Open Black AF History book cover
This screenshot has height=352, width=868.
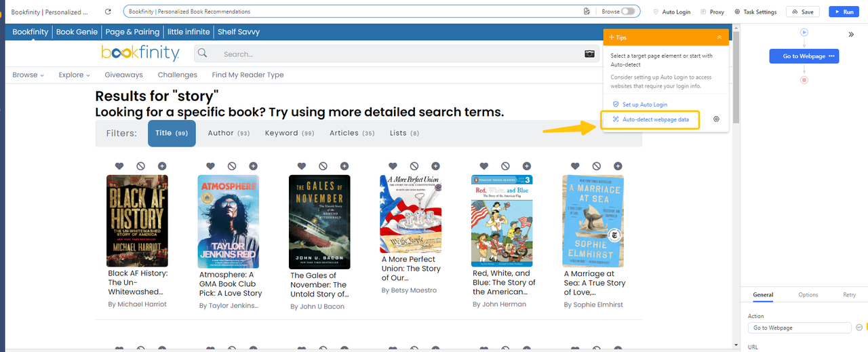(x=138, y=220)
